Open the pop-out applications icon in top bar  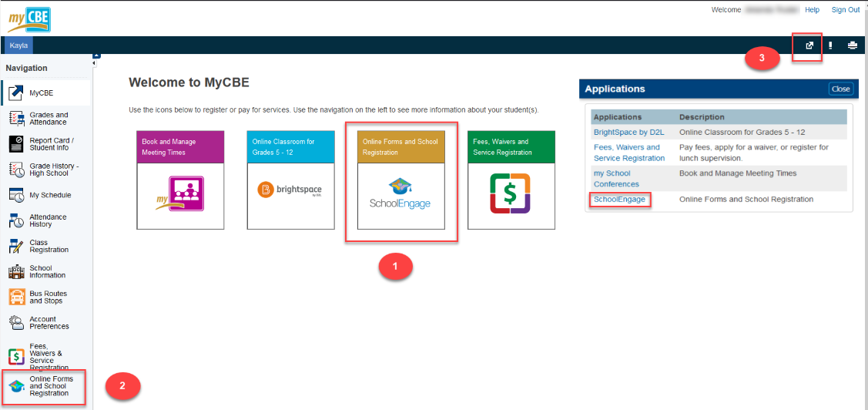(x=809, y=45)
